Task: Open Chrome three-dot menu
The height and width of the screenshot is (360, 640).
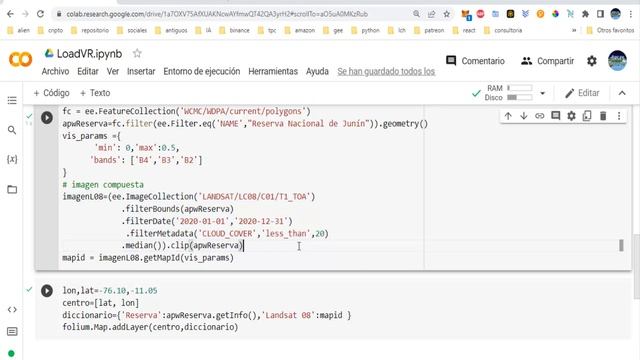Action: pos(631,14)
